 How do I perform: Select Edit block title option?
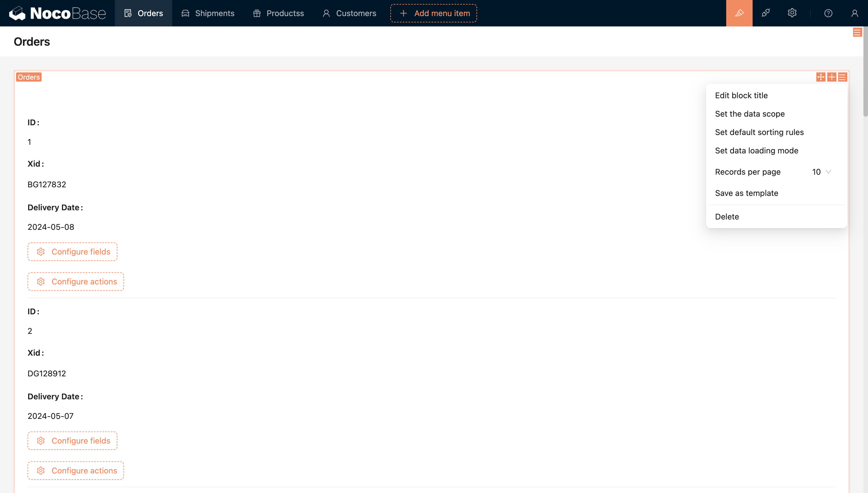(x=741, y=95)
